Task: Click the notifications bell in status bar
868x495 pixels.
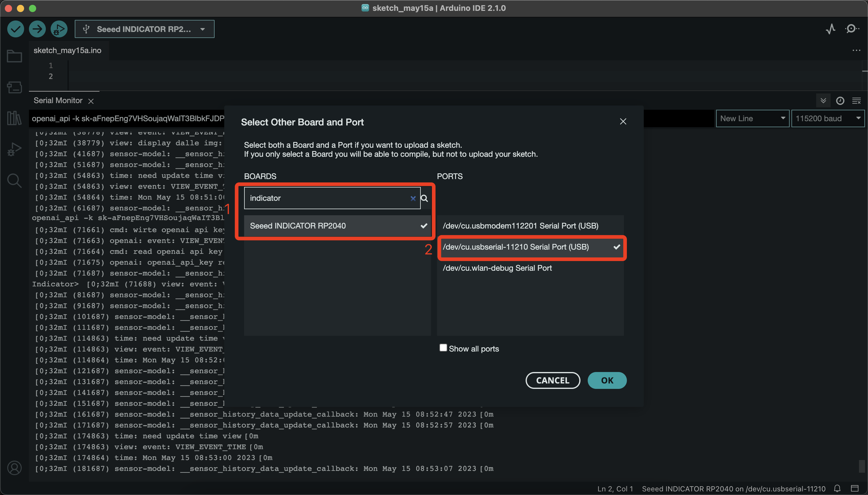Action: point(837,489)
